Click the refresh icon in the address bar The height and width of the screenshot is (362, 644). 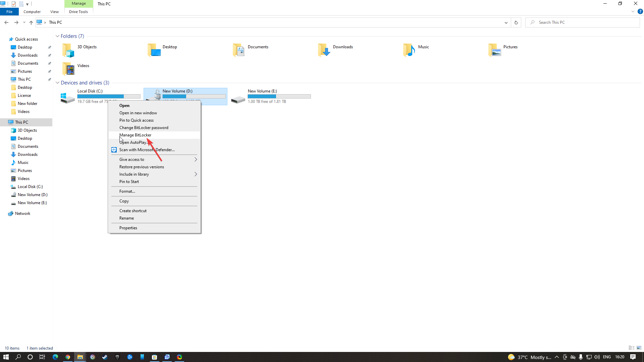(x=516, y=22)
